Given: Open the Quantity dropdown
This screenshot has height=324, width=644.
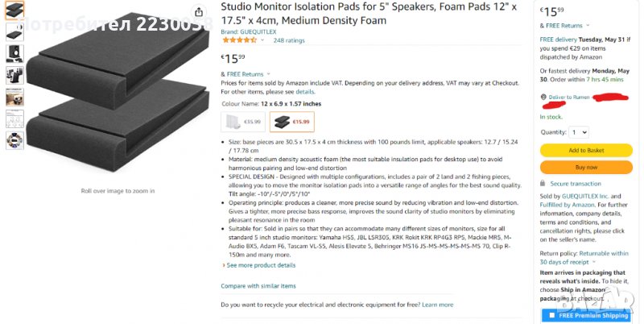Looking at the screenshot, I should pos(578,132).
